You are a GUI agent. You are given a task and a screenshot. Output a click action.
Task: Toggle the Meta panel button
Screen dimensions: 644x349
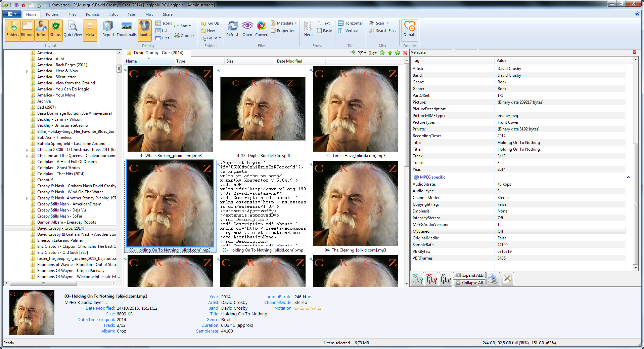pyautogui.click(x=90, y=30)
